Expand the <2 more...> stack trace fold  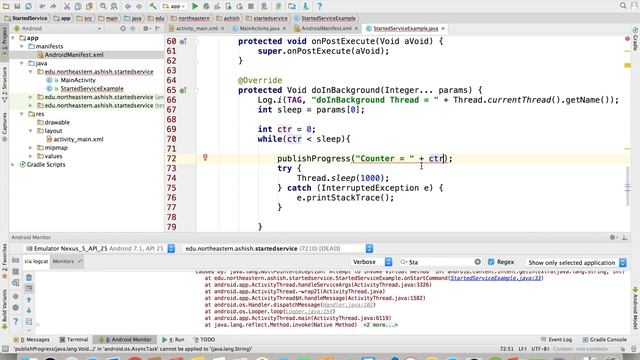coord(380,325)
